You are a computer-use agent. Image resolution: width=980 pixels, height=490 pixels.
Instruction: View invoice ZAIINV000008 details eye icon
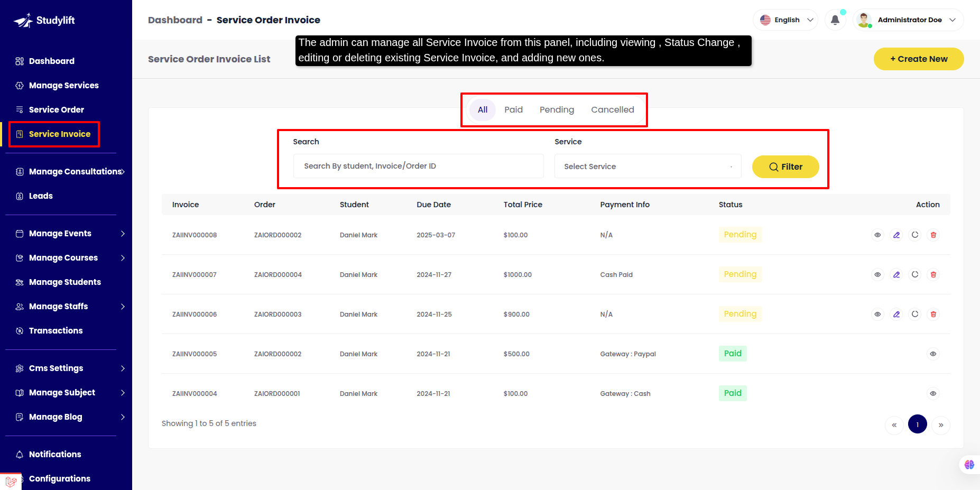(x=877, y=235)
